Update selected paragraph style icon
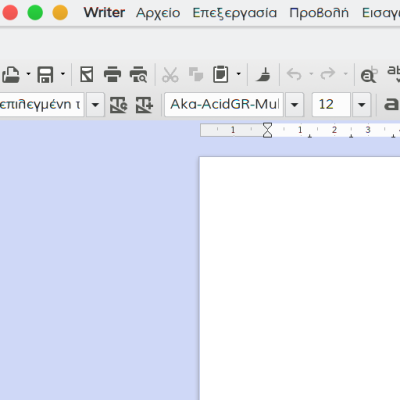The height and width of the screenshot is (400, 400). pos(118,105)
